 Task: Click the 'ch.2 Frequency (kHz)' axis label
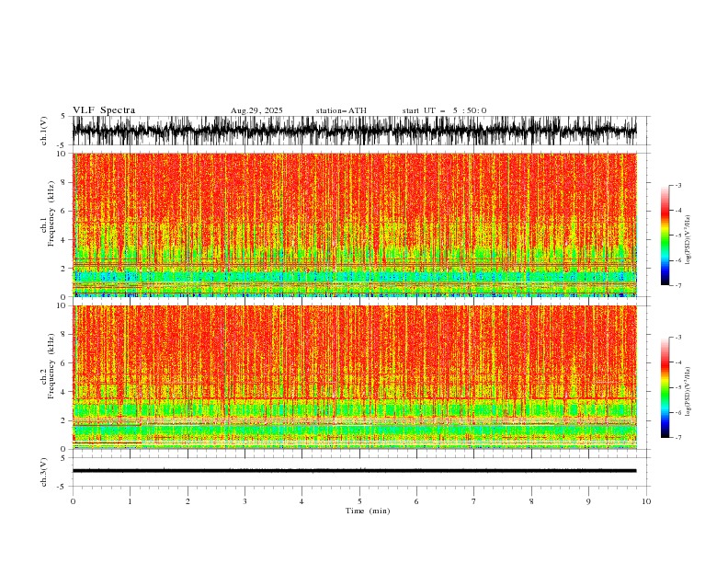tap(48, 366)
